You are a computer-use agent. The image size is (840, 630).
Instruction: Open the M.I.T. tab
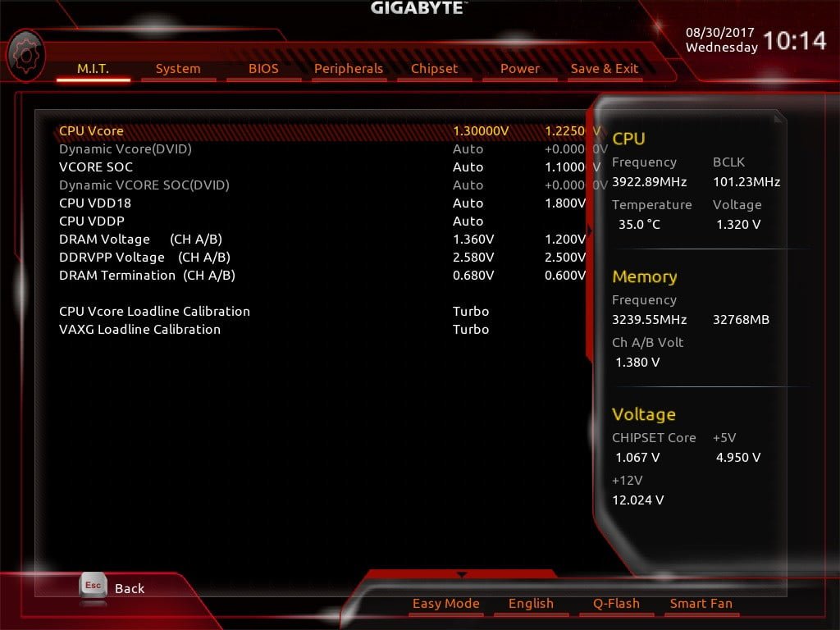93,69
